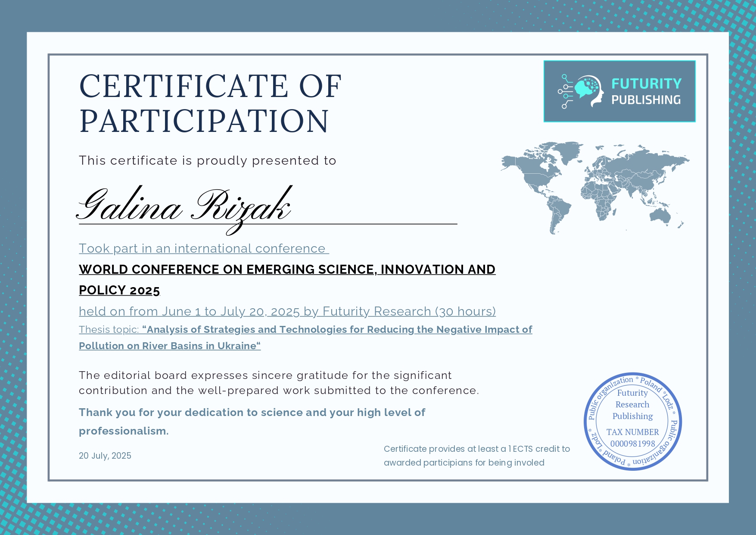Click the 'Thank you for your dedication' text
The image size is (756, 535).
pos(252,413)
